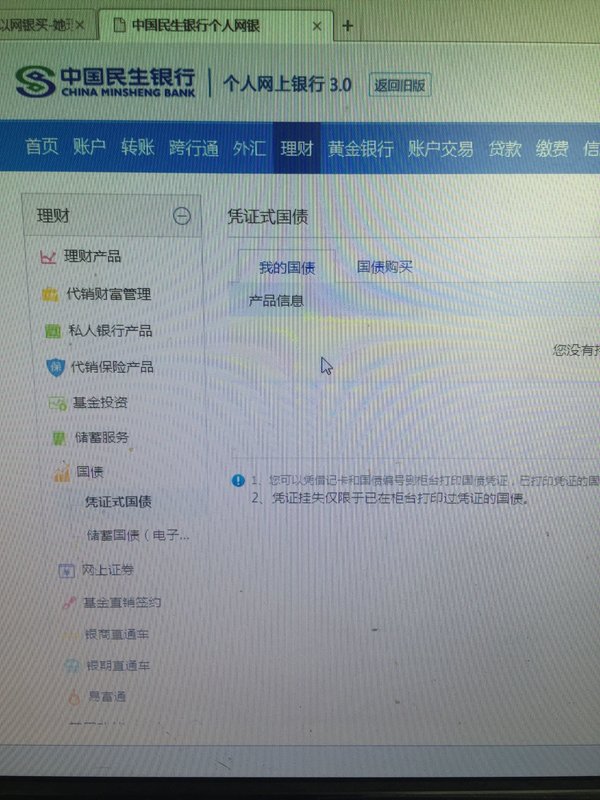Open the 首页 nav item
This screenshot has width=600, height=800.
[x=42, y=147]
